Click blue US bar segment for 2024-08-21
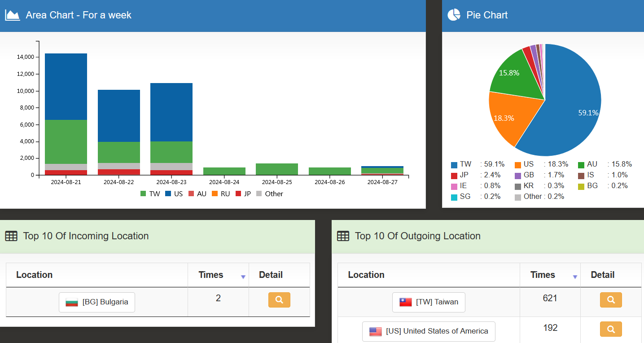 66,87
